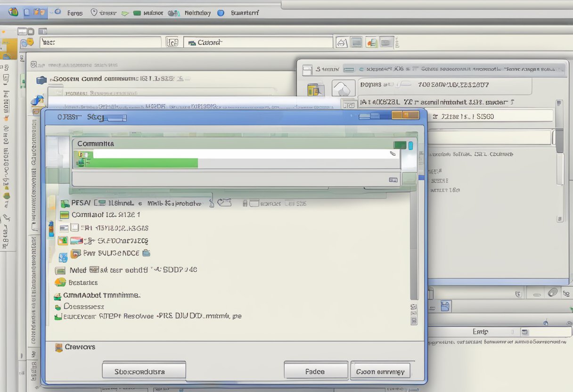The height and width of the screenshot is (392, 573).
Task: Click the yellow book icon in right window
Action: tap(314, 89)
